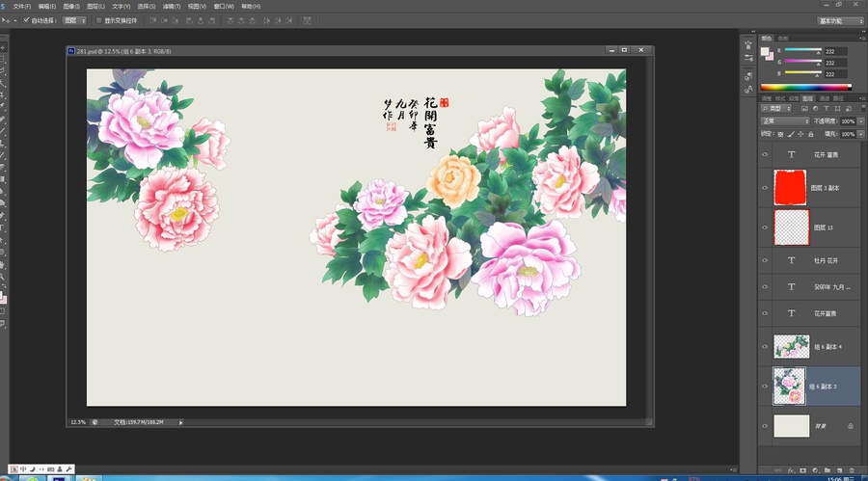The width and height of the screenshot is (868, 481).
Task: Open the status bar info arrow
Action: tap(180, 422)
